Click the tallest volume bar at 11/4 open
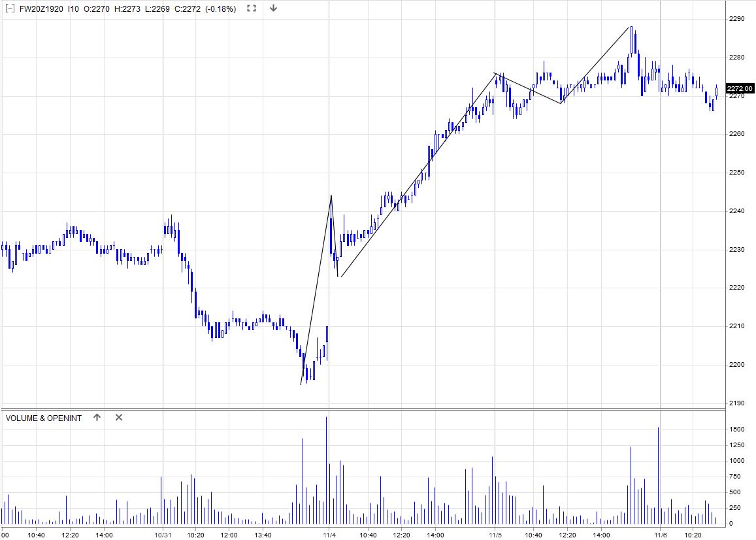756x540 pixels. [327, 471]
